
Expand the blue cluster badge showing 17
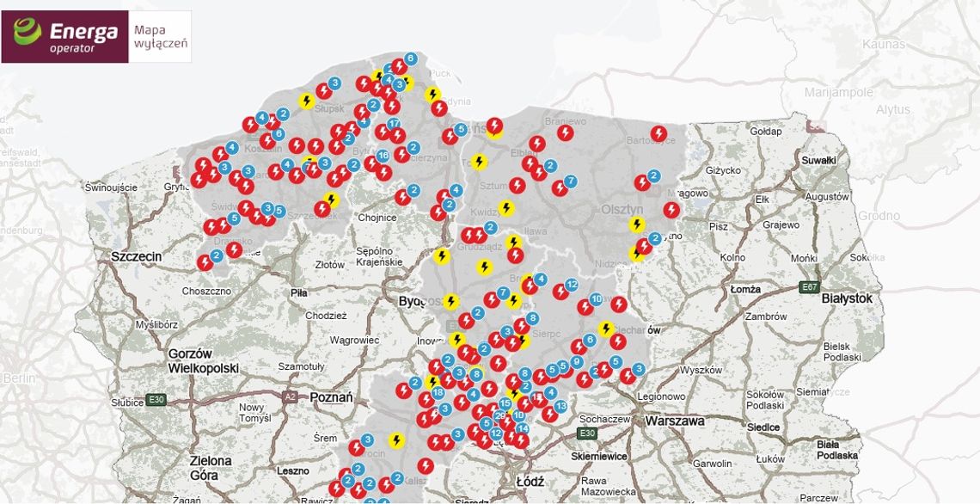[x=395, y=124]
